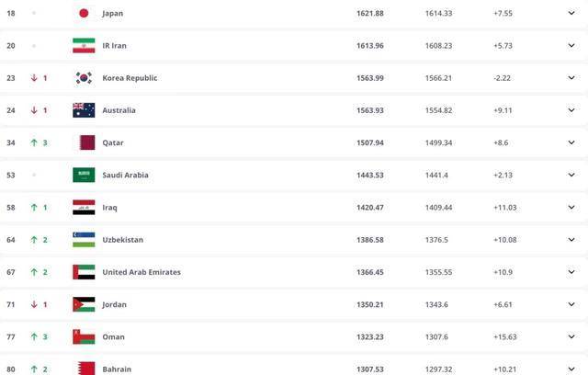The height and width of the screenshot is (375, 588).
Task: Click Oman's up rank-change arrow
Action: [34, 336]
